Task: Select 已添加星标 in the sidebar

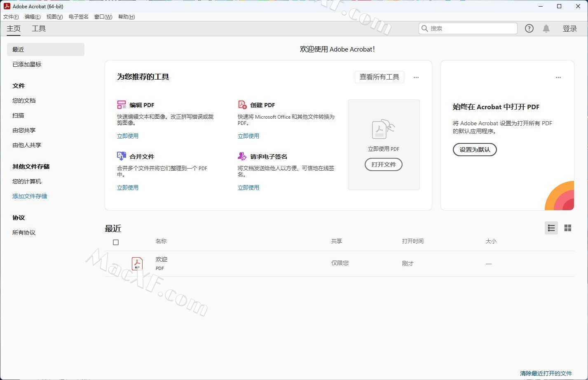Action: (27, 64)
